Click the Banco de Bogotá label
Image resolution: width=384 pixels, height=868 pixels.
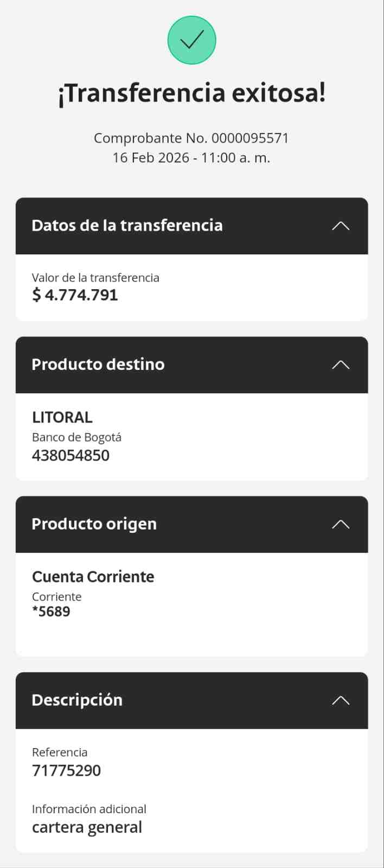pyautogui.click(x=76, y=437)
